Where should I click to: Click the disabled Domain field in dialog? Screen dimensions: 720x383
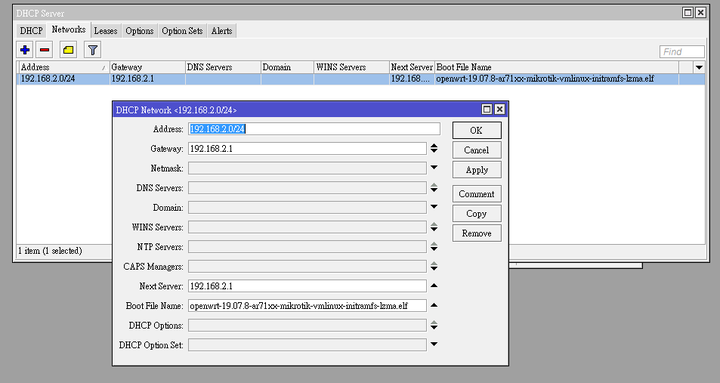307,208
